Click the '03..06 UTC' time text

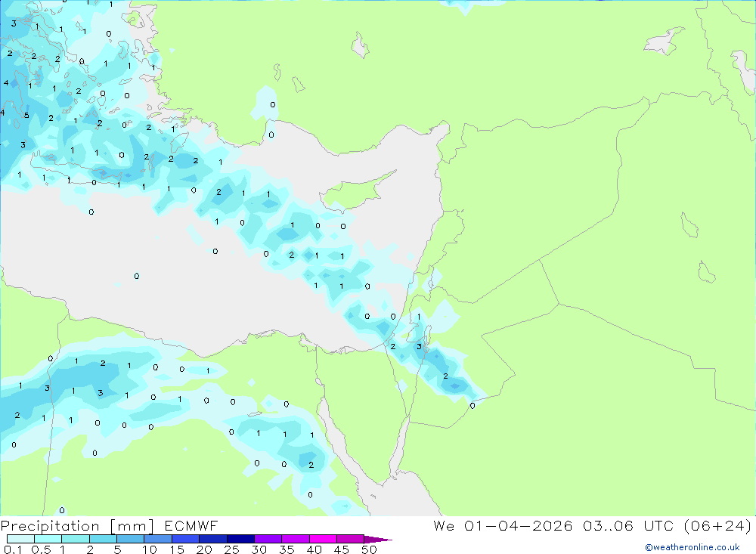tap(627, 525)
